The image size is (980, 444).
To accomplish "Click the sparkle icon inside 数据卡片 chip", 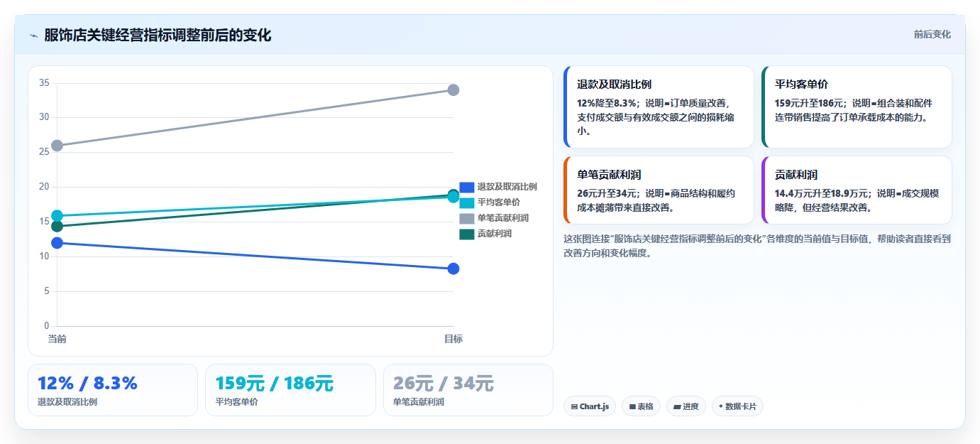I will click(x=721, y=406).
